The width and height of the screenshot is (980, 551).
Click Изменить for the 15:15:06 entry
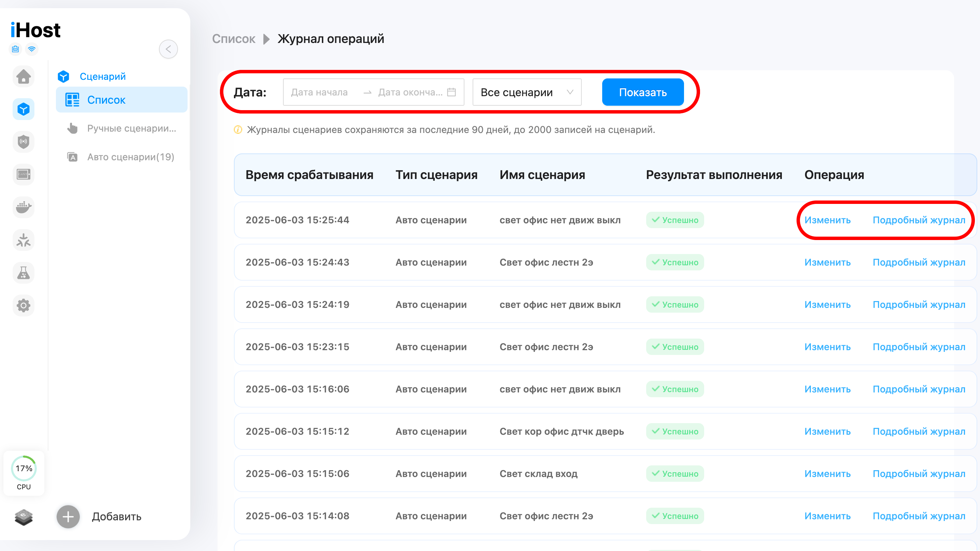point(828,474)
